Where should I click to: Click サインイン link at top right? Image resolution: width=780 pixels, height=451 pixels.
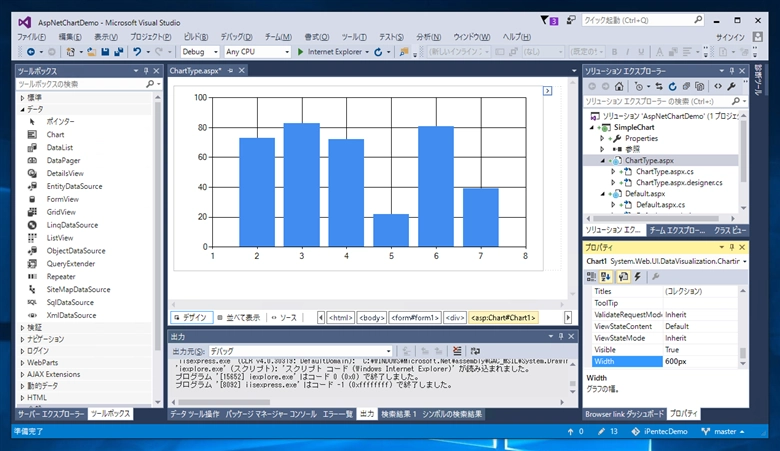[x=730, y=37]
